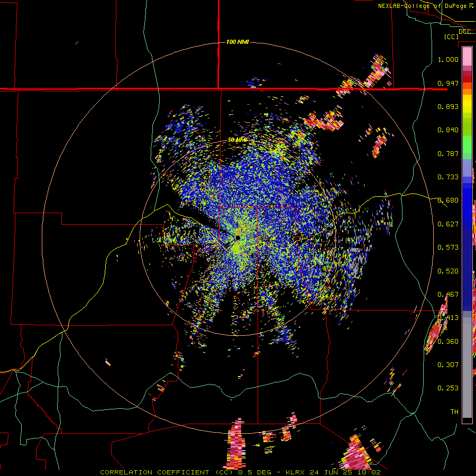This screenshot has height=476, width=476.
Task: Click the yellow segment of the color bar
Action: (467, 104)
